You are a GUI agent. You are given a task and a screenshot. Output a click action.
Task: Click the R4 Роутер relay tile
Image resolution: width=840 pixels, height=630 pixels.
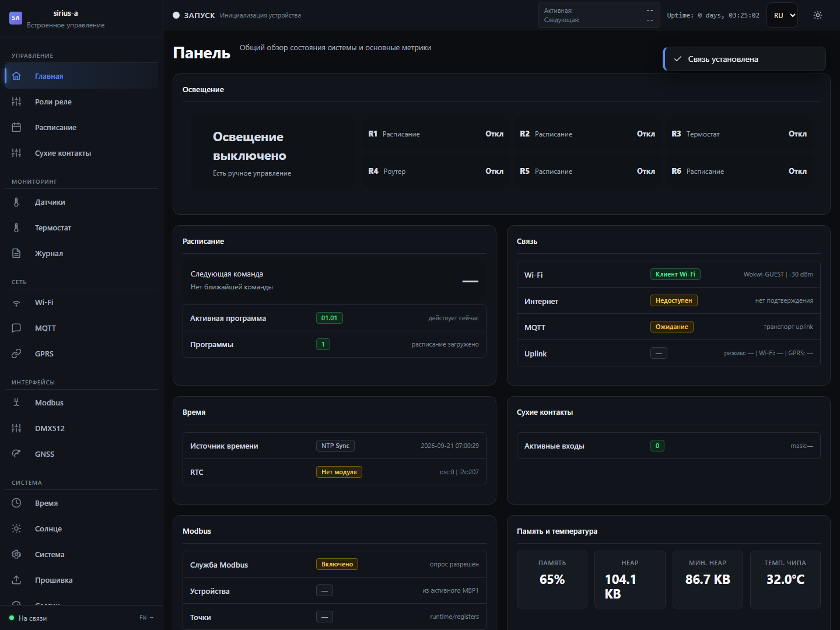(x=436, y=171)
